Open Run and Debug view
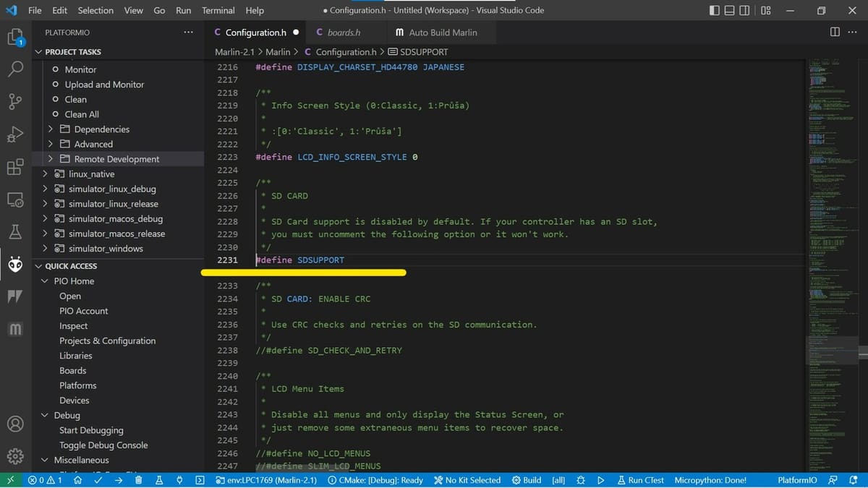868x488 pixels. tap(15, 134)
